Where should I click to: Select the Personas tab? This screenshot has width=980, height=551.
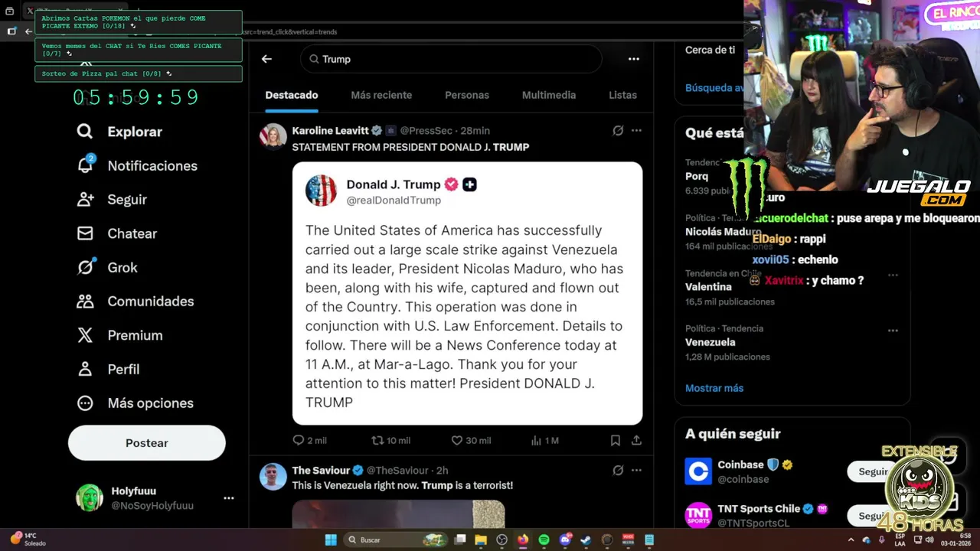pyautogui.click(x=467, y=95)
